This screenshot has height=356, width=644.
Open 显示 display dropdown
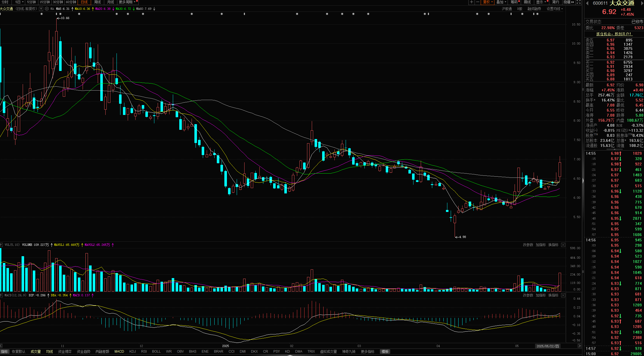[x=541, y=2]
